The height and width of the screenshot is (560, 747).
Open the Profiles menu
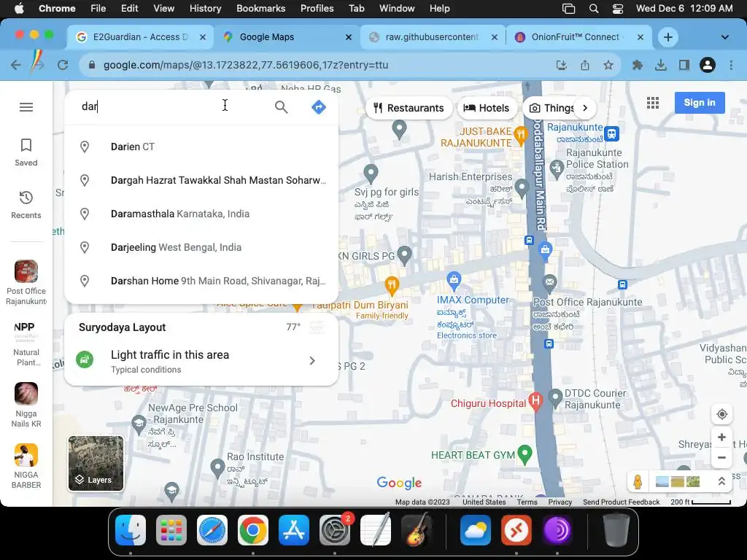coord(317,9)
